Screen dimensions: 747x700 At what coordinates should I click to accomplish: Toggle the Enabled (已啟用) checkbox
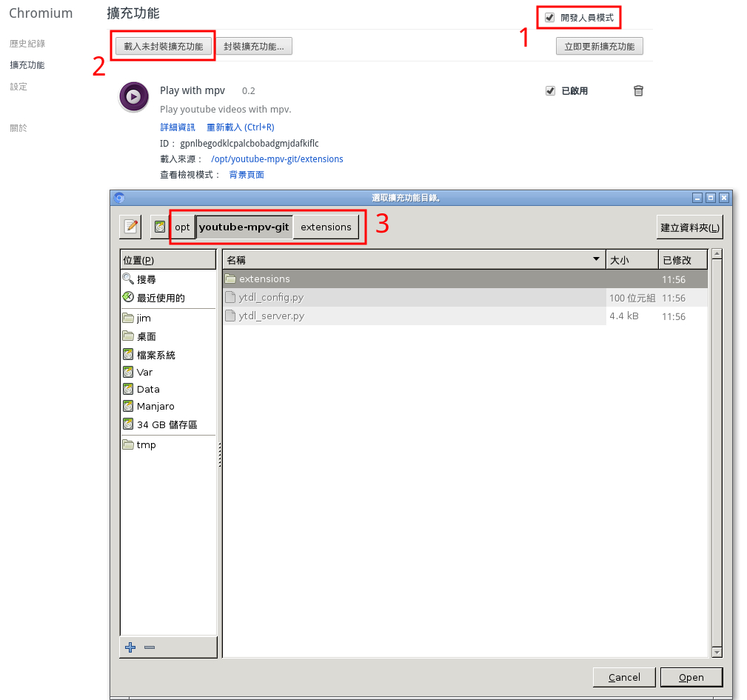click(x=550, y=90)
